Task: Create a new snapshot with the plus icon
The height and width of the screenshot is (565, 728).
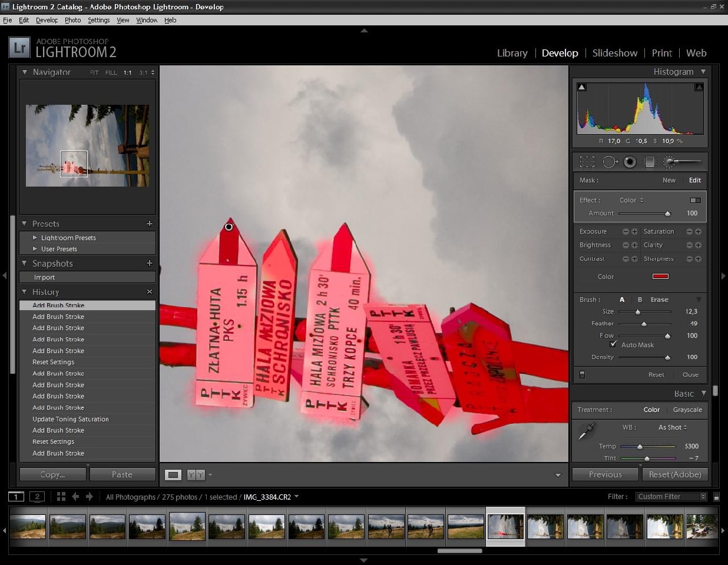Action: tap(150, 263)
